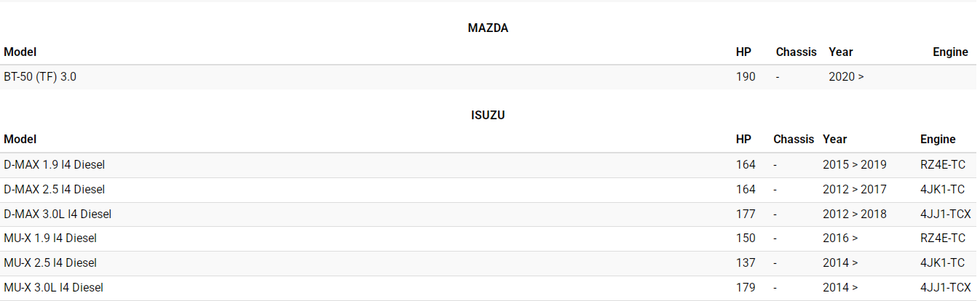Click the 190 HP value for BT-50

coord(746,76)
